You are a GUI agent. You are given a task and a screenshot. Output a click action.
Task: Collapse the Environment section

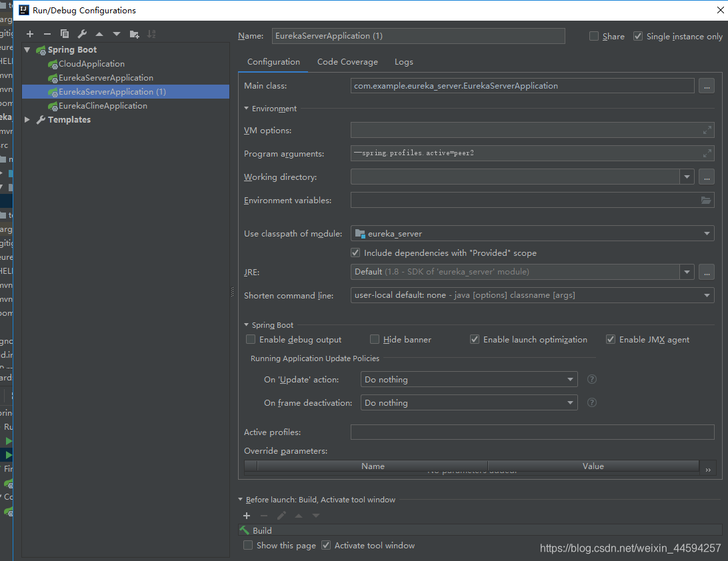pos(247,108)
